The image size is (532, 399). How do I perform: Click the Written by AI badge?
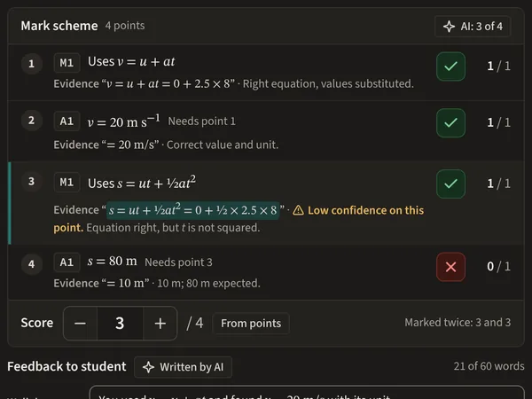click(183, 367)
